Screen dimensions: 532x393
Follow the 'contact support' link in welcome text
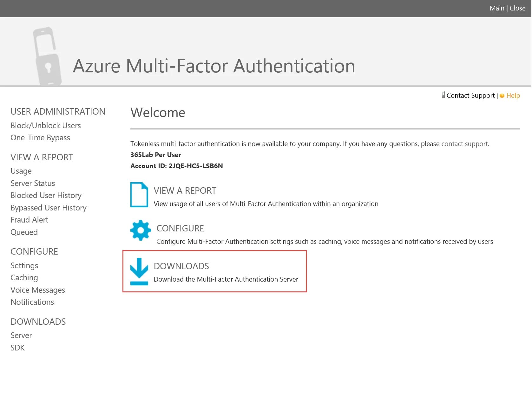464,144
